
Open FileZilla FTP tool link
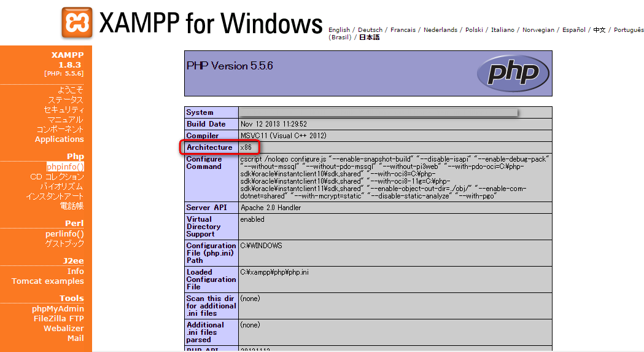[x=59, y=318]
